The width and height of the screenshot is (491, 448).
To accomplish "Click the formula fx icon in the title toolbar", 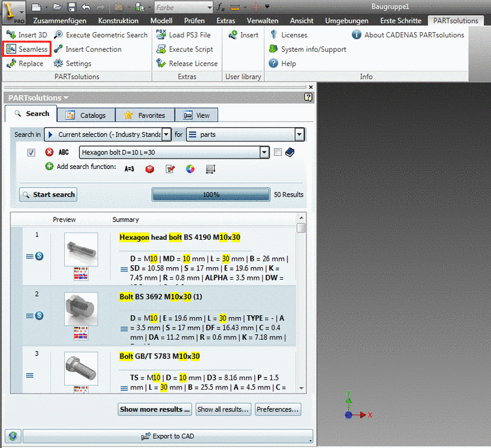I will coord(221,7).
